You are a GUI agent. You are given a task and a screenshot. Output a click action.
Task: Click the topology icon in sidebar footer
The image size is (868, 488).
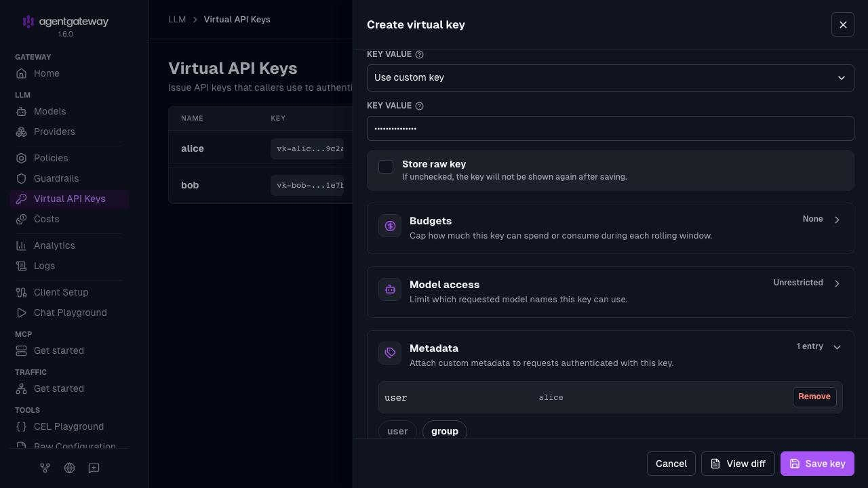(x=45, y=468)
